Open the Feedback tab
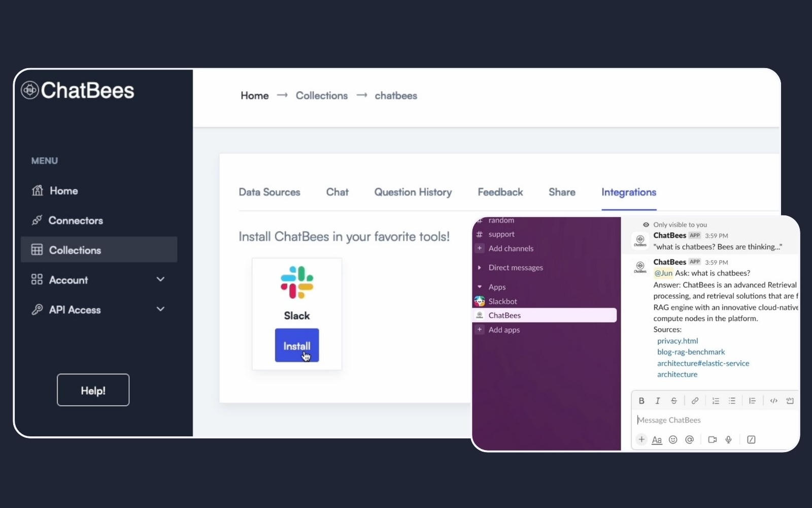This screenshot has height=508, width=812. 500,192
